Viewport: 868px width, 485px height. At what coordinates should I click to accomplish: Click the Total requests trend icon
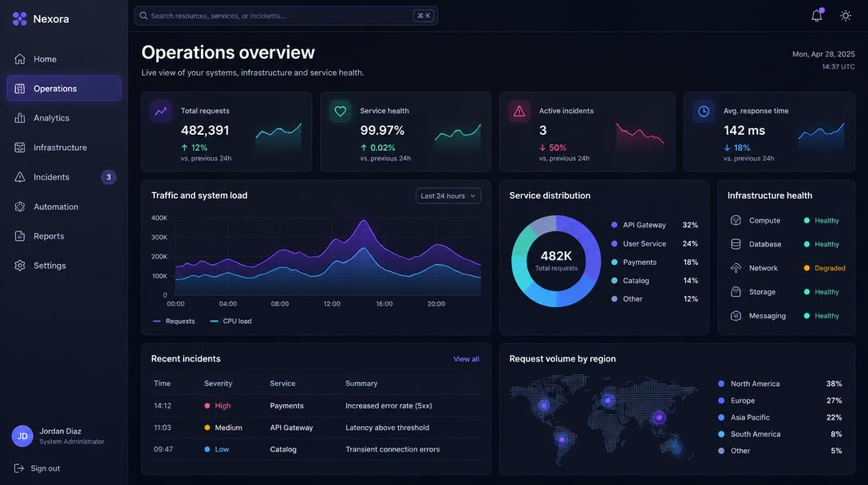160,112
